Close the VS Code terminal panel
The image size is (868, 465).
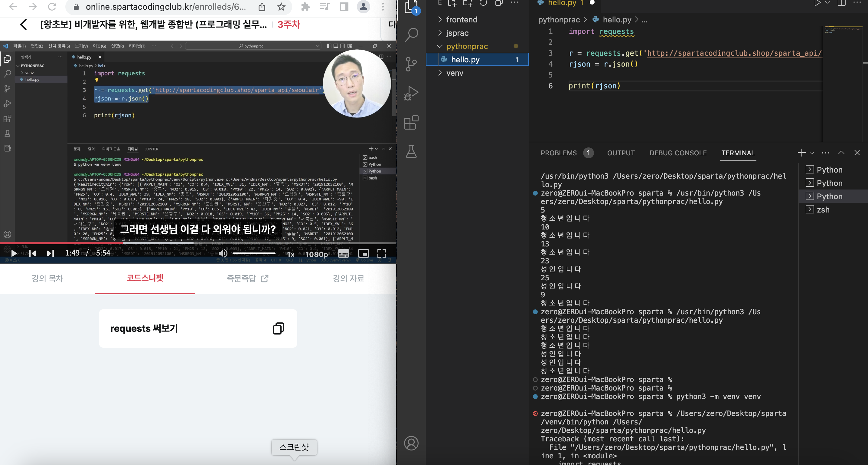click(x=857, y=153)
